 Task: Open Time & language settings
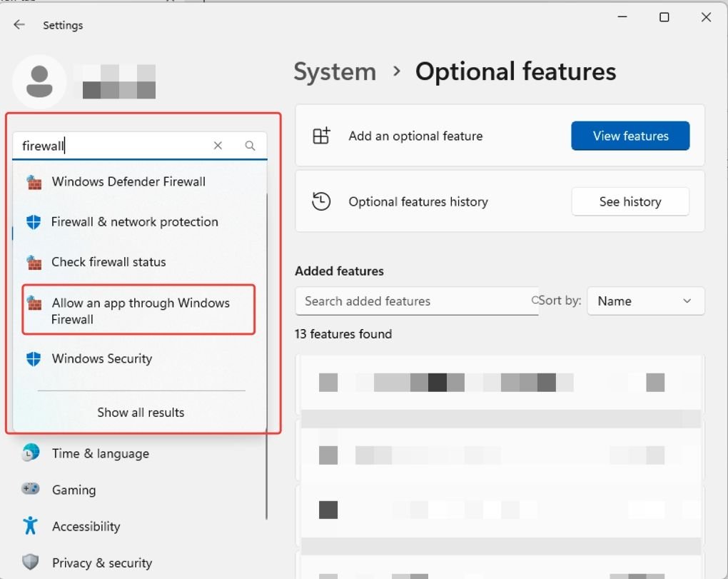tap(101, 453)
